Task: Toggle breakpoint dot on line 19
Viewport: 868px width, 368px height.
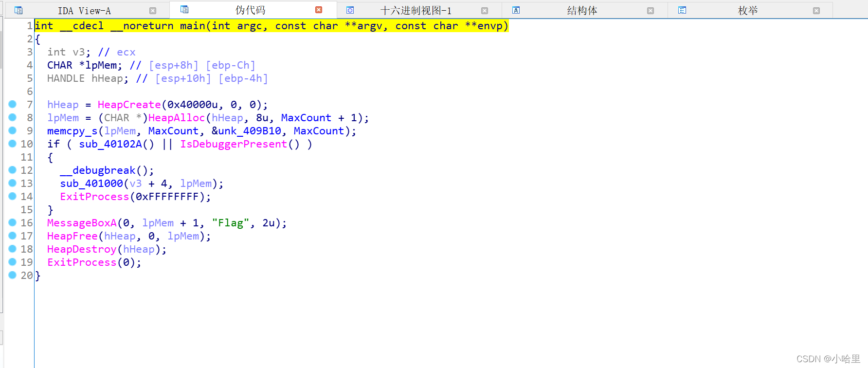Action: pos(13,262)
